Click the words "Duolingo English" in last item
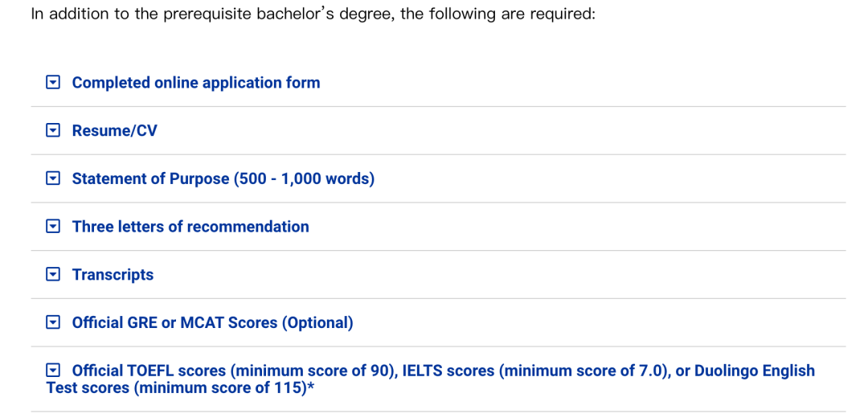 755,371
